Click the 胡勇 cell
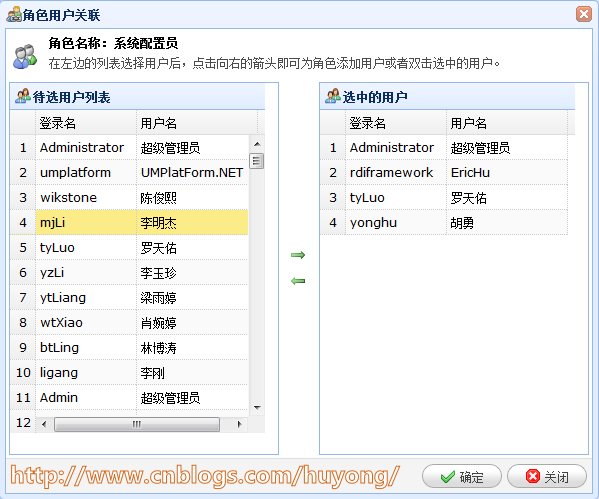Screen dimensions: 599x499 click(507, 222)
